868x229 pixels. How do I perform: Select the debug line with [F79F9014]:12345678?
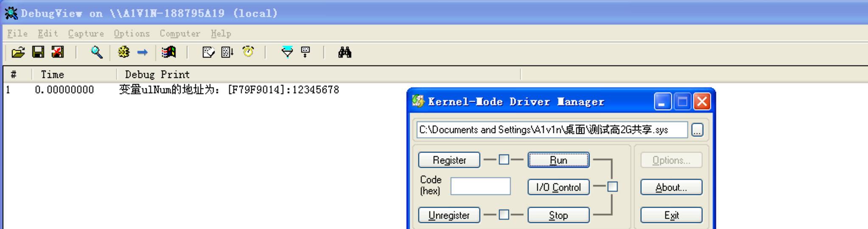point(229,89)
